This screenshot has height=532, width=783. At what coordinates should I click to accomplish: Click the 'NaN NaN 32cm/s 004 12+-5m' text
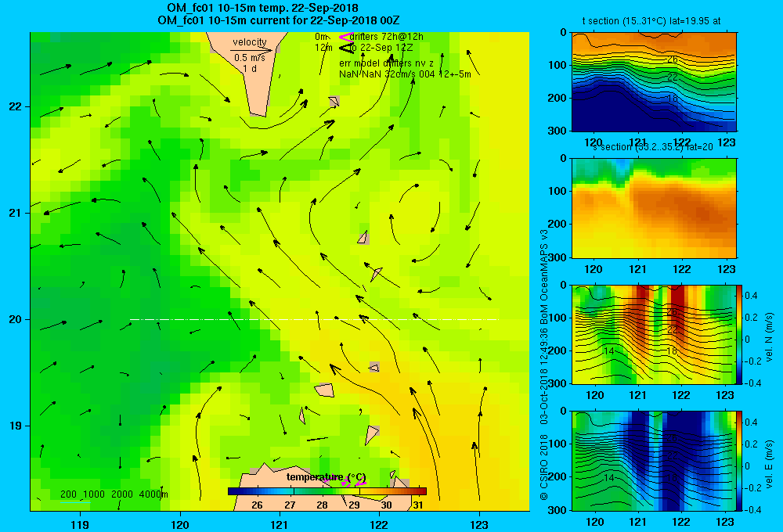pos(405,74)
